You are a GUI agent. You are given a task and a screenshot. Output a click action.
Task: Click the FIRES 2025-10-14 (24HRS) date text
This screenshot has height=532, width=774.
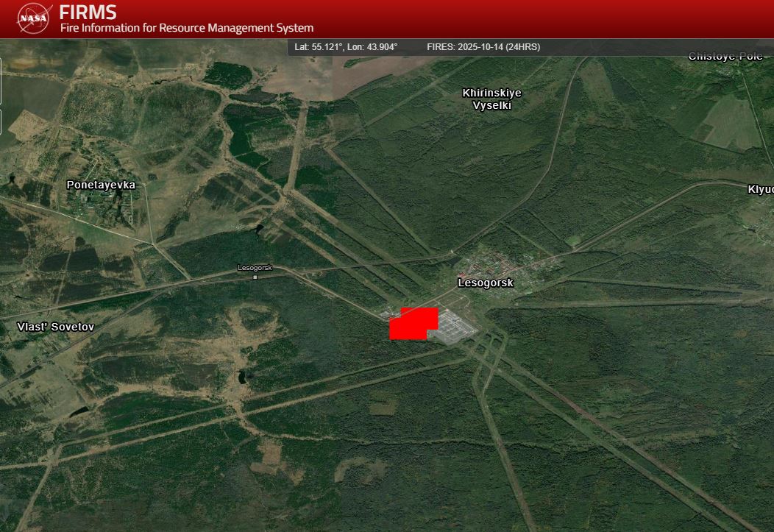(483, 46)
